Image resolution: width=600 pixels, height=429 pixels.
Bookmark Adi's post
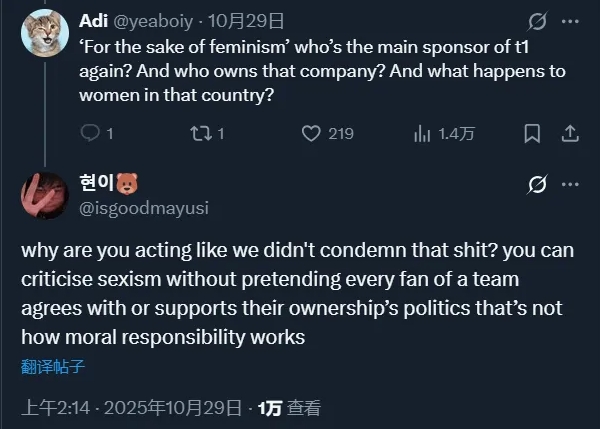pos(532,133)
